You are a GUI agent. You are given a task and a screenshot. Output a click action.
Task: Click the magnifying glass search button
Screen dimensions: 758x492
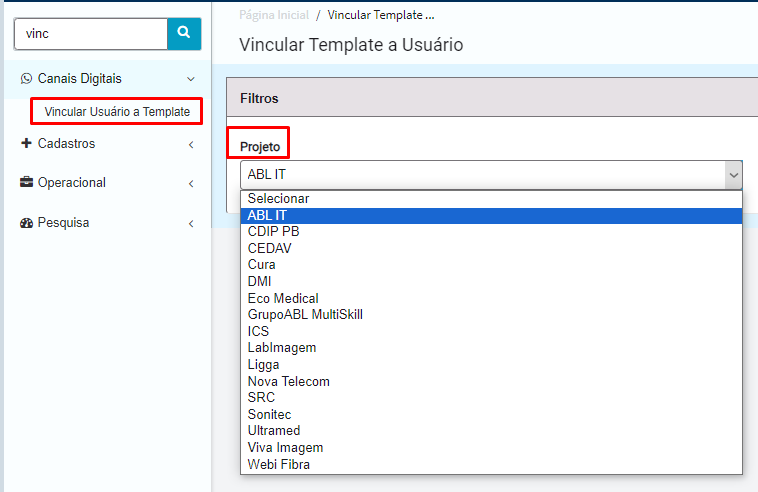coord(184,34)
